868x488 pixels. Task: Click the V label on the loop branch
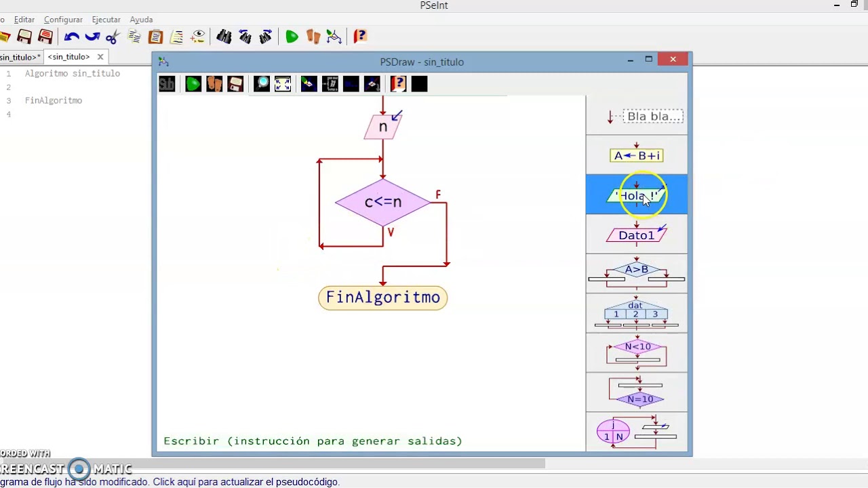391,232
